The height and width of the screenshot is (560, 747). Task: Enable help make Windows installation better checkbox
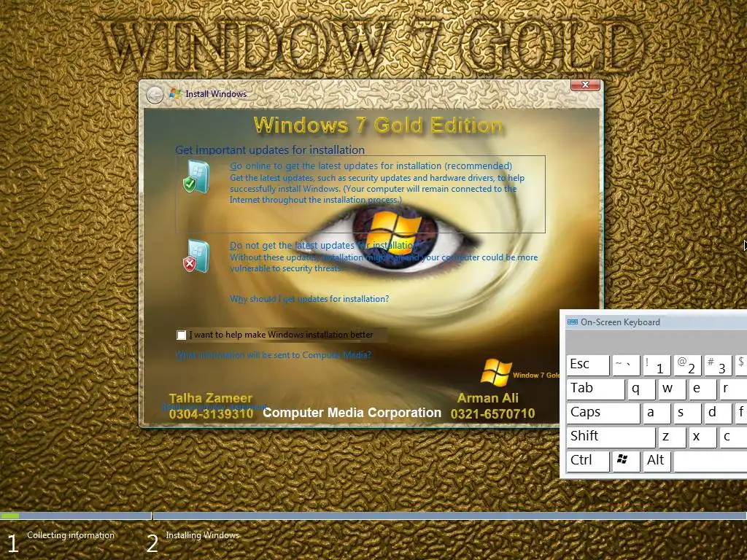click(x=181, y=335)
